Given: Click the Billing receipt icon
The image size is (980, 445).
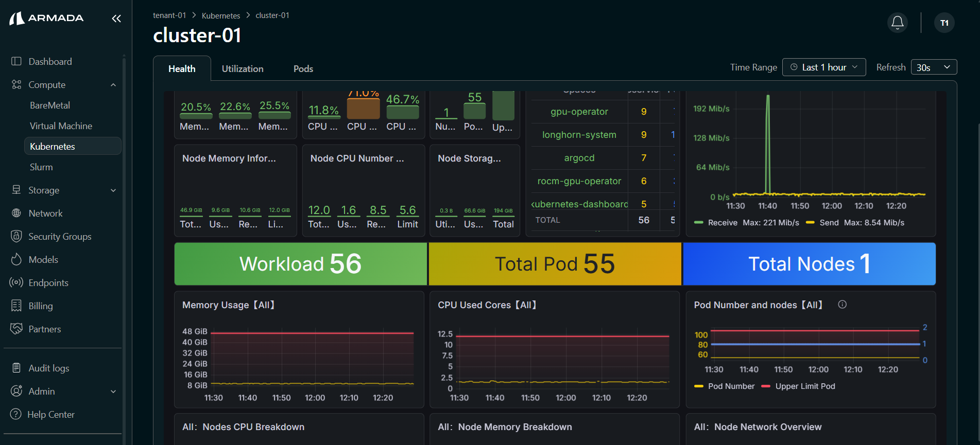Looking at the screenshot, I should [16, 306].
